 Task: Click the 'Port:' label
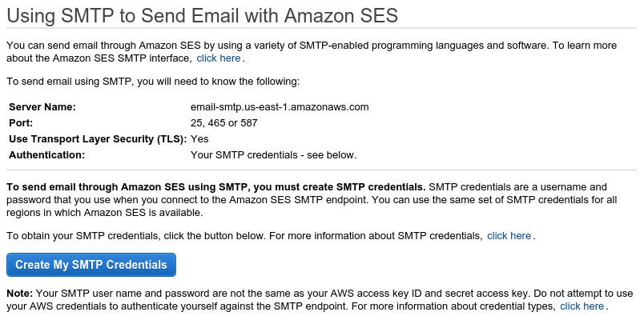pos(21,123)
